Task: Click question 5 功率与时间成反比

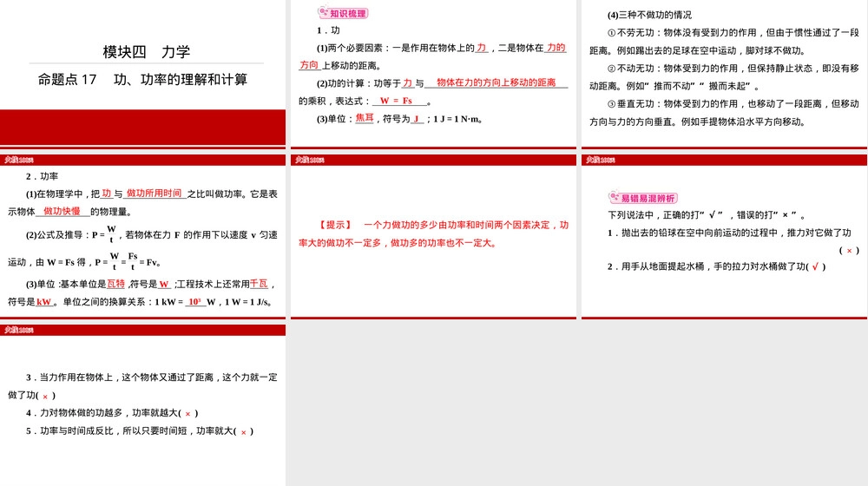Action: (x=139, y=430)
